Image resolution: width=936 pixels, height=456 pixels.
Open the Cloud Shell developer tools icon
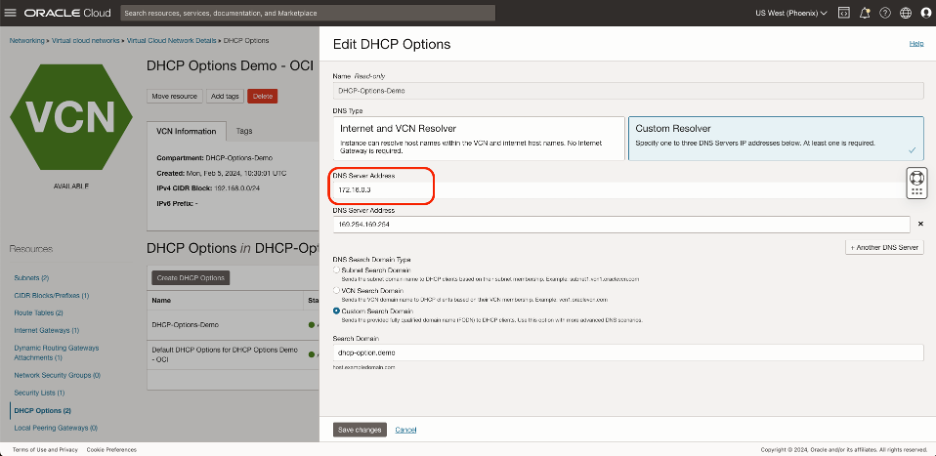pos(844,14)
